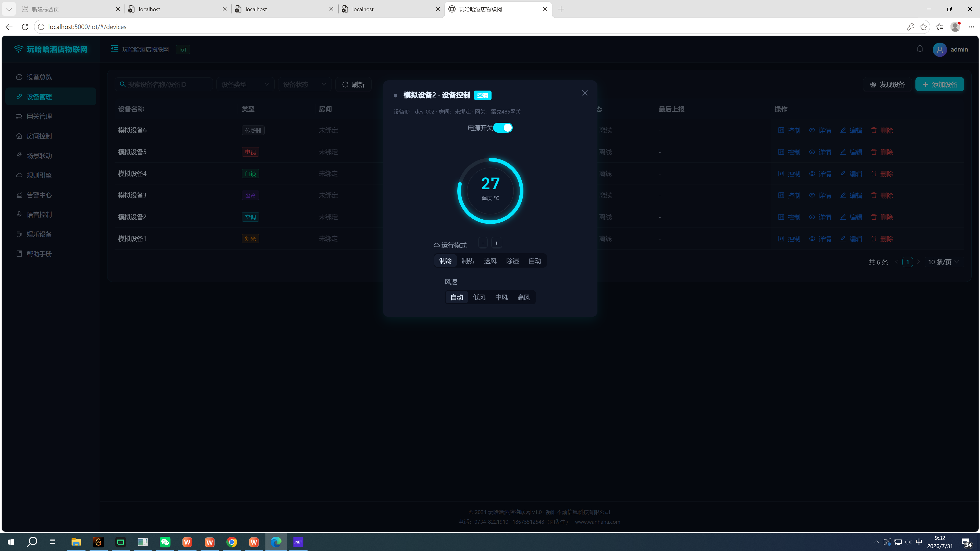This screenshot has width=980, height=551.
Task: Click the 刷新 refresh button
Action: (x=353, y=84)
